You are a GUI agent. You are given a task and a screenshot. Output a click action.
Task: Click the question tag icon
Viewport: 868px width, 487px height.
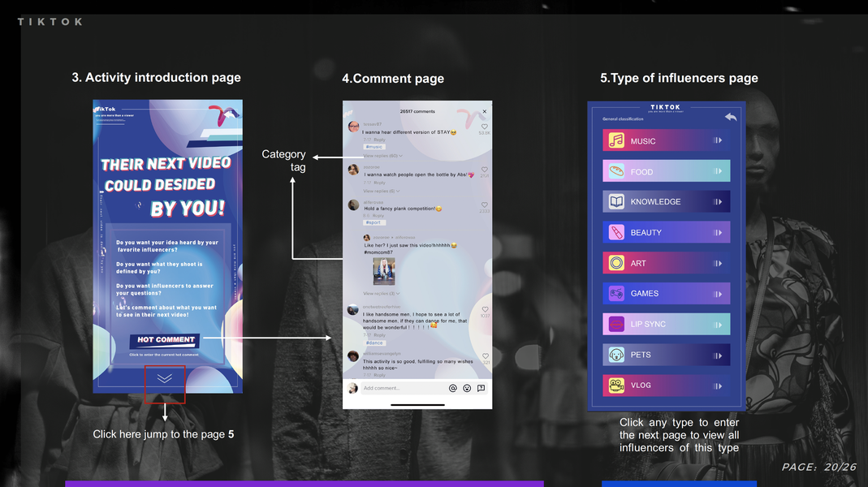pyautogui.click(x=481, y=388)
